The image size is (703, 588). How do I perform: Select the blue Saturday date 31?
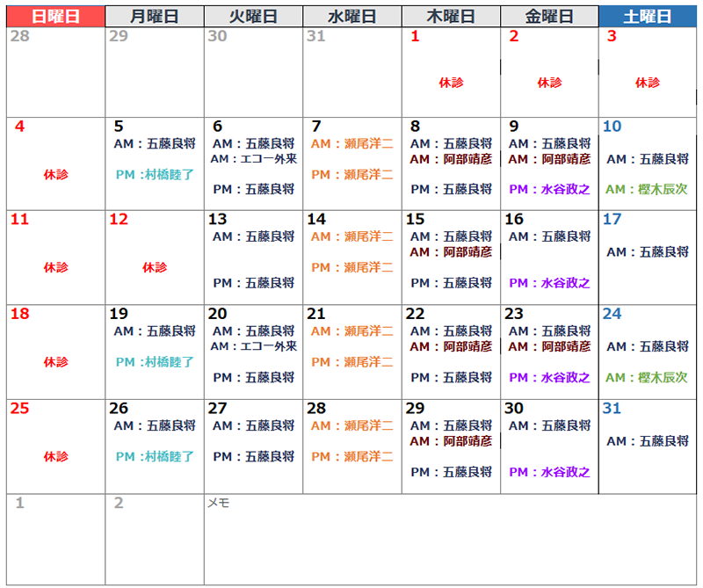point(612,409)
